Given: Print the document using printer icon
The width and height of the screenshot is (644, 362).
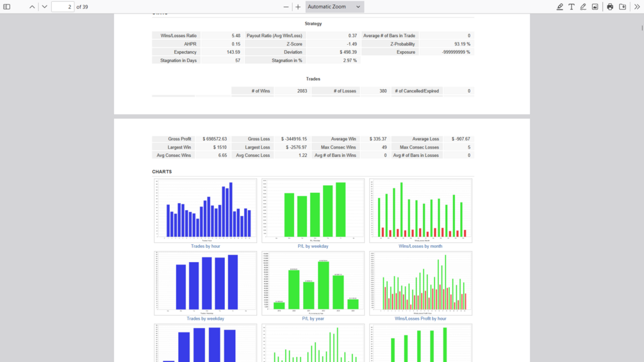Looking at the screenshot, I should click(610, 6).
